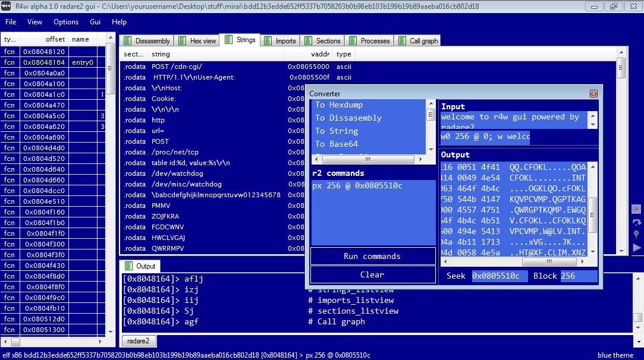
Task: Open the View menu
Action: tap(34, 22)
